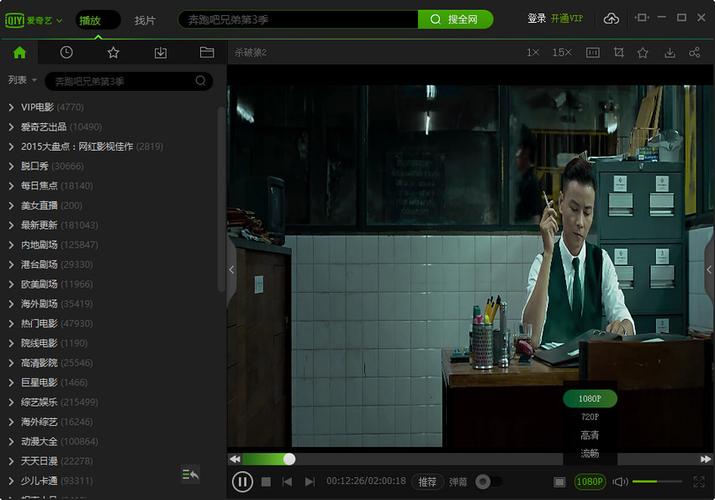
Task: Select 720P in the quality menu
Action: click(x=590, y=417)
